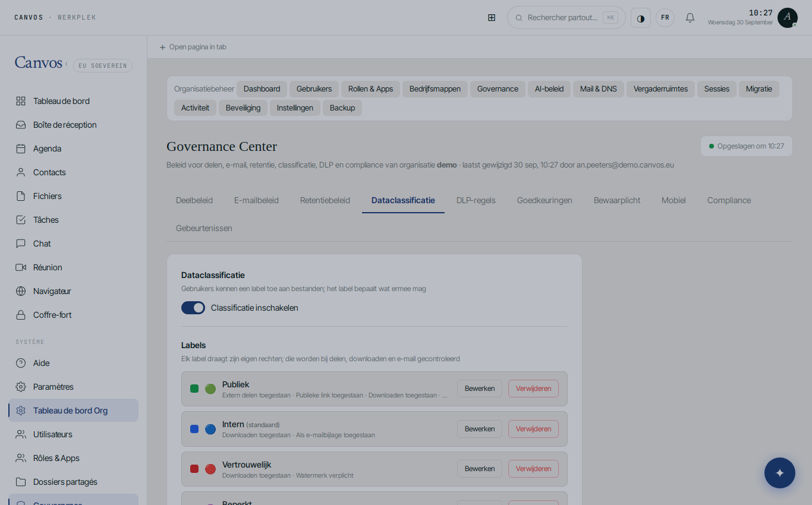Open Paramètres settings in sidebar

(73, 387)
